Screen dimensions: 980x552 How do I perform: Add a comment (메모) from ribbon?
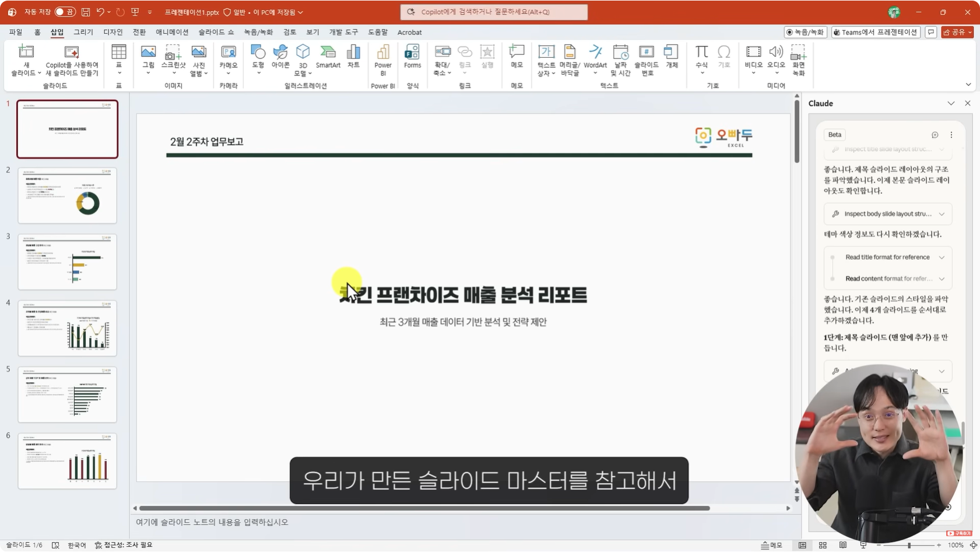pos(517,57)
